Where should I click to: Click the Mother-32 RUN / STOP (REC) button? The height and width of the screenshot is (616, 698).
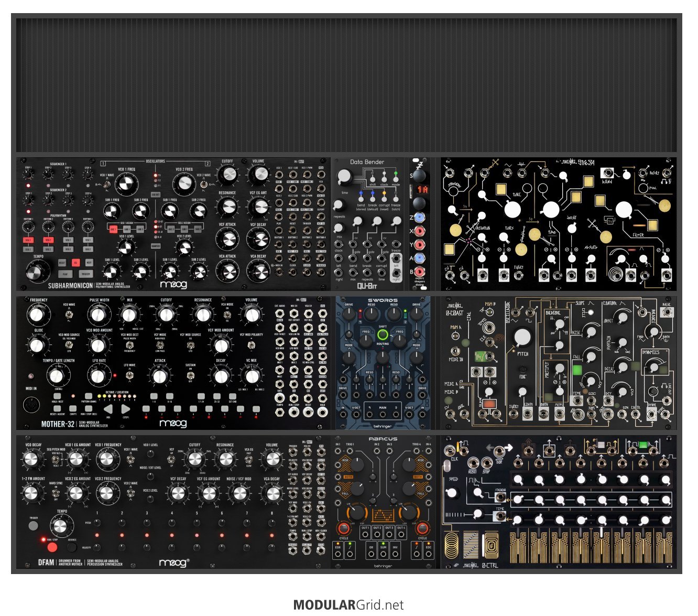tap(89, 409)
